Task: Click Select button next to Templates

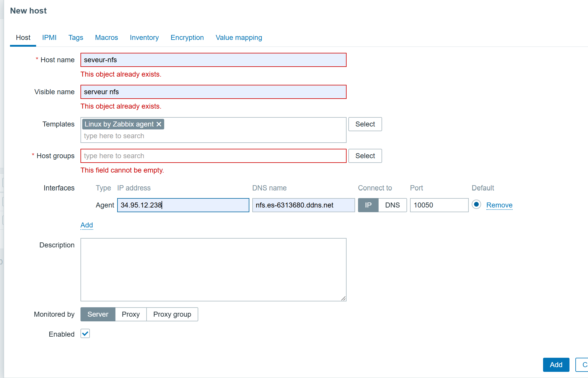Action: pyautogui.click(x=365, y=124)
